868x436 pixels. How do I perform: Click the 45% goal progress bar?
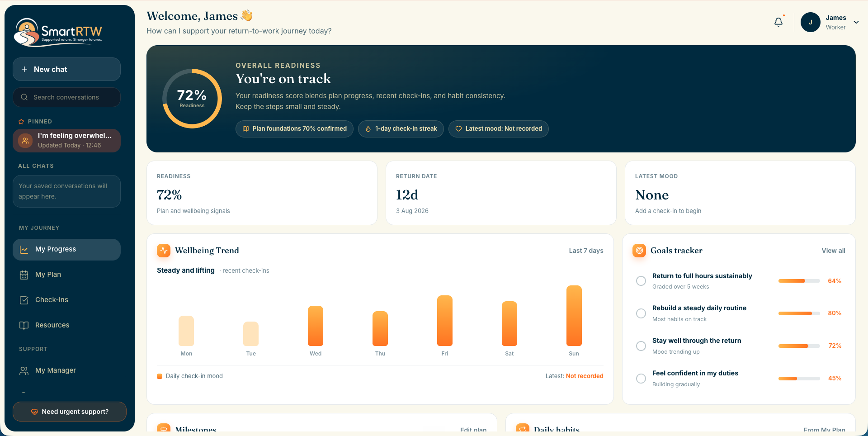pyautogui.click(x=799, y=379)
